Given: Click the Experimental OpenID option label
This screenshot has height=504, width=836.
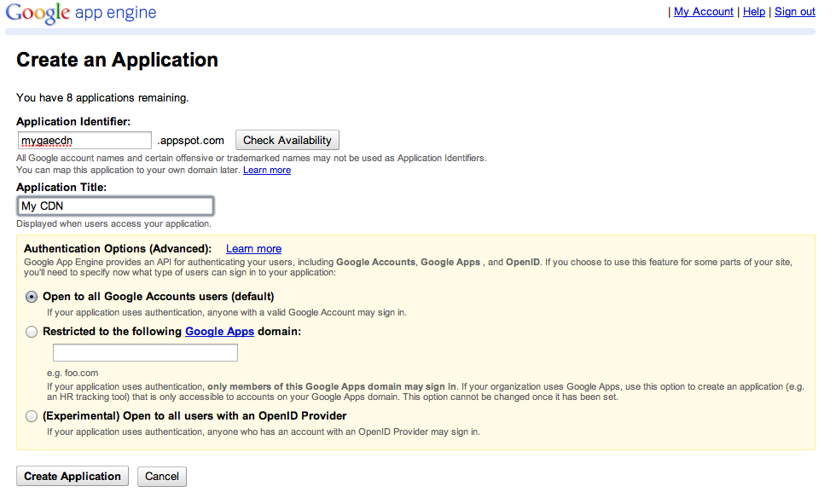Looking at the screenshot, I should pyautogui.click(x=194, y=415).
